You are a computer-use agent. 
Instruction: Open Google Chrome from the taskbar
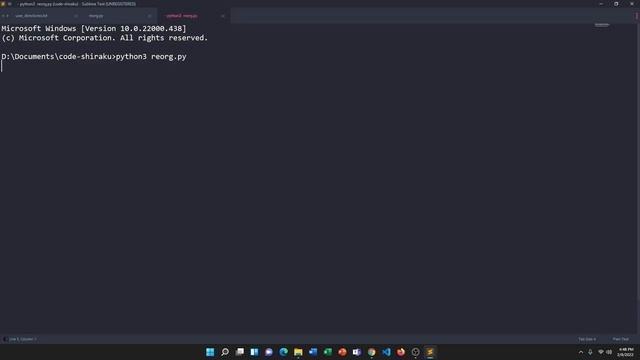[371, 352]
